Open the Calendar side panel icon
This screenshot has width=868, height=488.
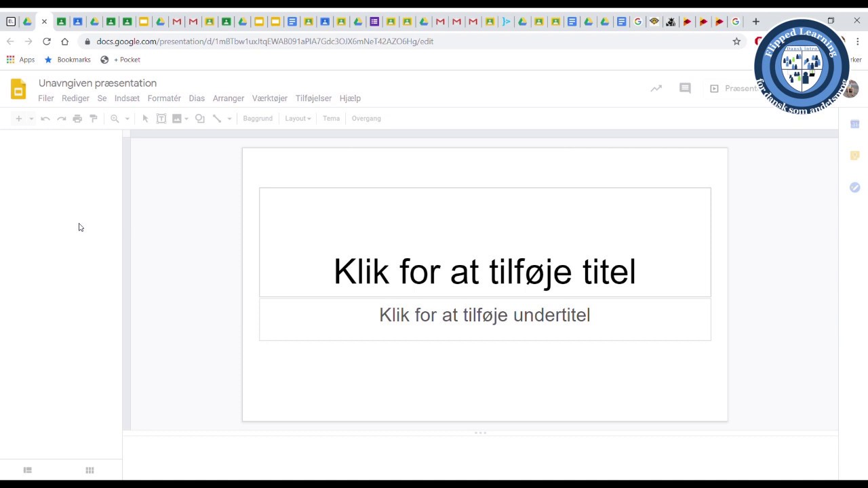(854, 124)
